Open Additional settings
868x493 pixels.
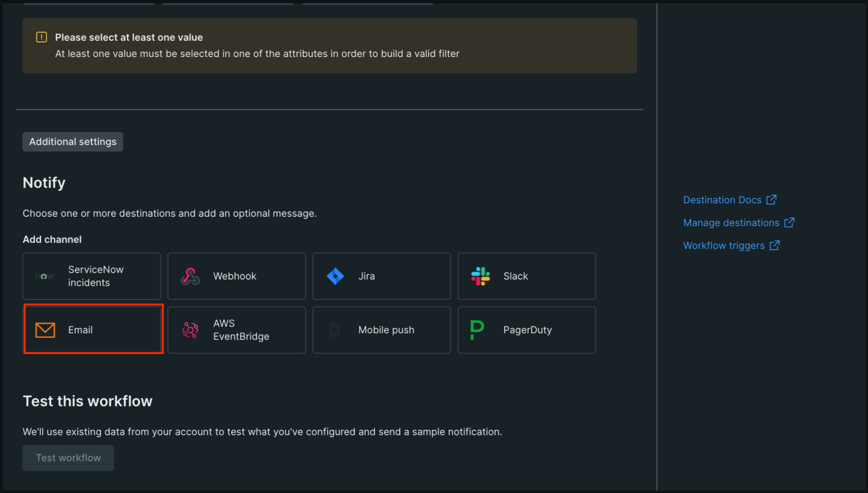(x=73, y=142)
